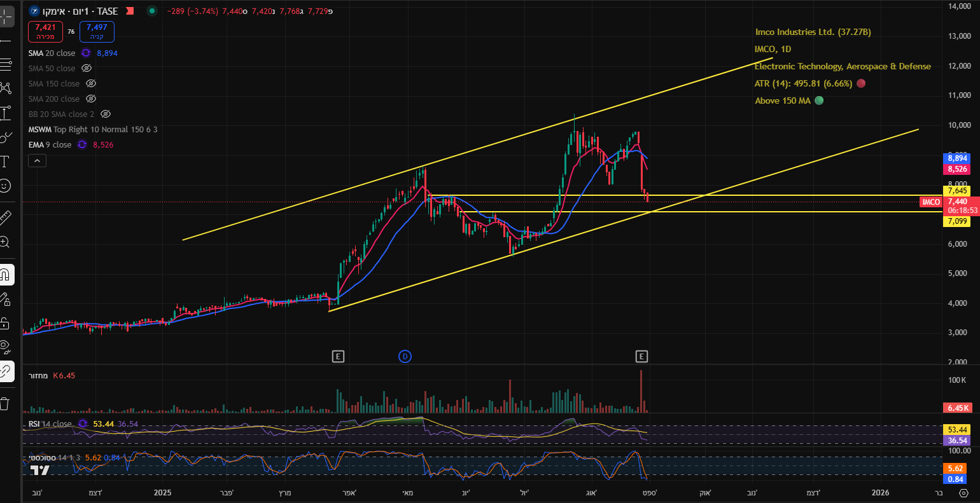The image size is (980, 503).
Task: Click the EMA 9 refresh circle icon
Action: click(x=82, y=145)
